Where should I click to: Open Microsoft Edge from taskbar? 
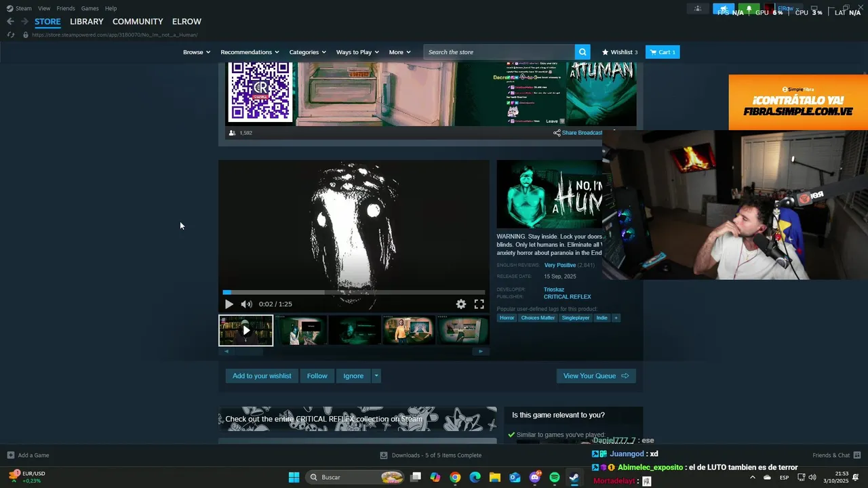coord(475,477)
